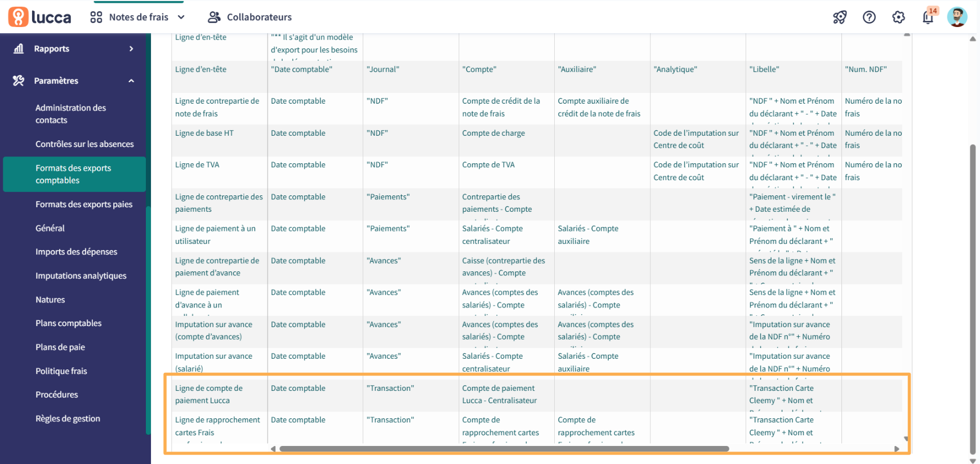Click the "Num. NDF" header cell
The width and height of the screenshot is (980, 464).
point(872,76)
